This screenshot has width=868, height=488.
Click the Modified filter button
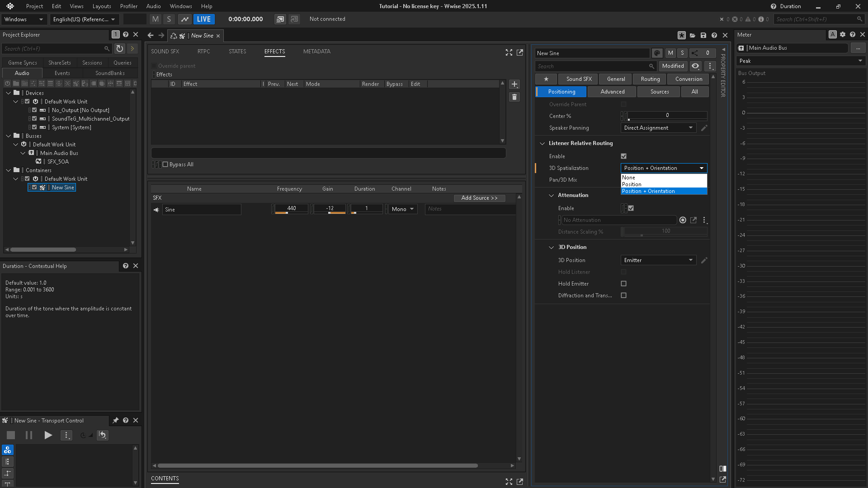(x=673, y=66)
